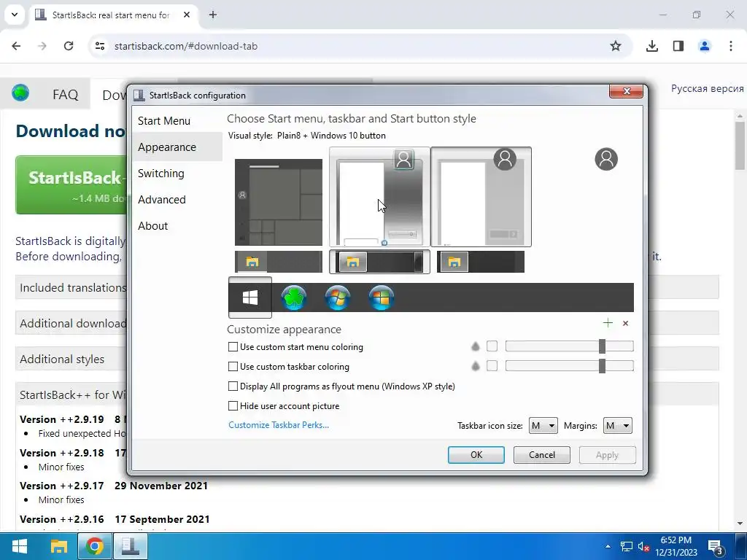Screen dimensions: 747x560
Task: Bookmark this page with the star icon
Action: coord(616,46)
